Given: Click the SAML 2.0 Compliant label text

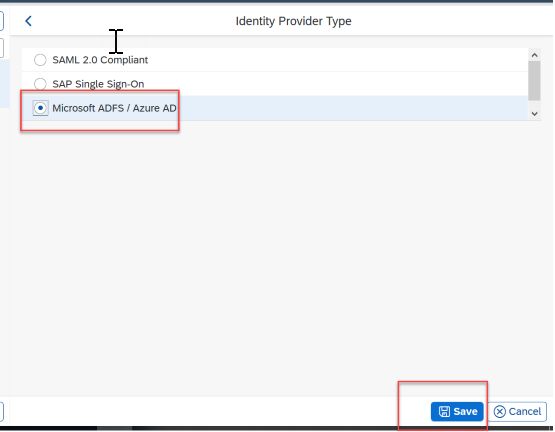Looking at the screenshot, I should coord(100,60).
